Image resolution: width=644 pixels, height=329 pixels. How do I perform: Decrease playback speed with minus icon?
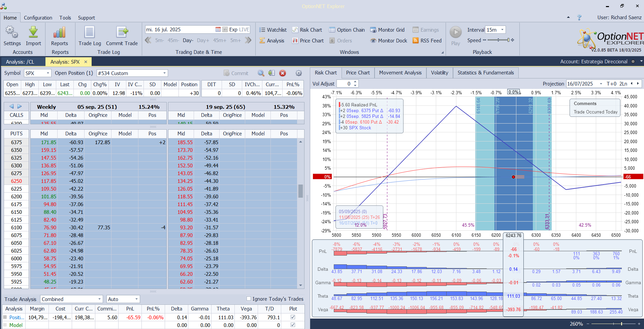(484, 40)
